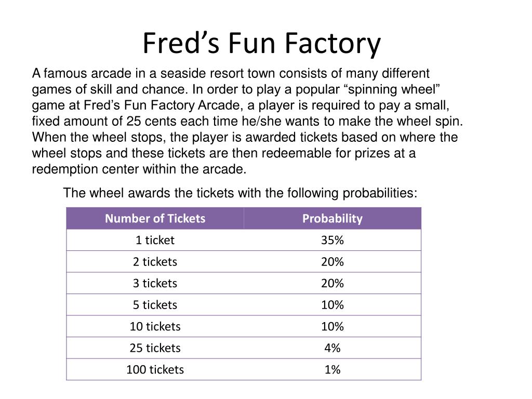Select the 5 tickets cell
The height and width of the screenshot is (399, 532).
(x=155, y=304)
